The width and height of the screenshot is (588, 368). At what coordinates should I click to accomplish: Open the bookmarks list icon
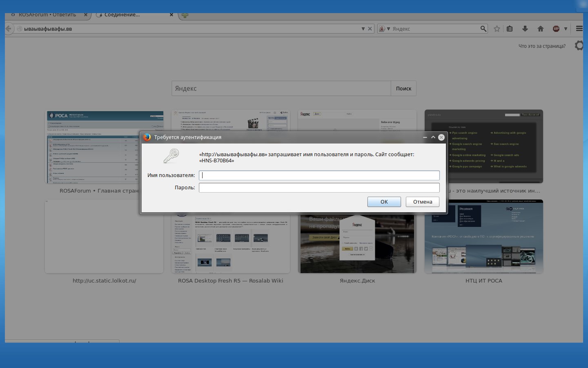[x=510, y=29]
